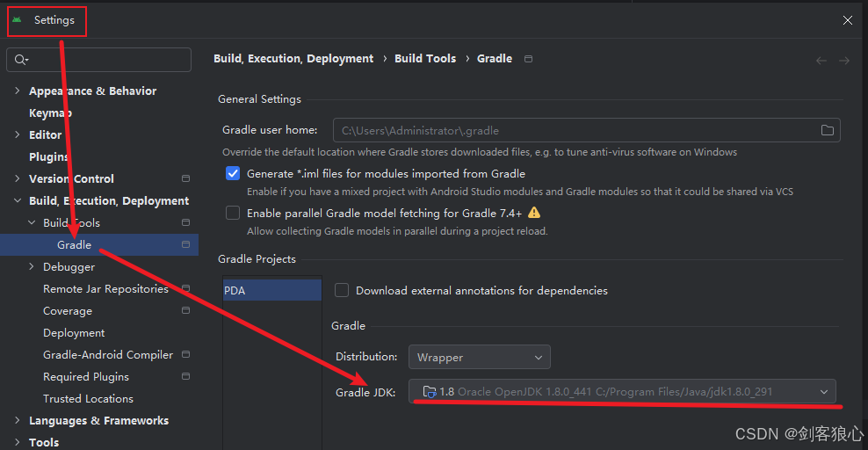Open the Distribution Wrapper dropdown
The image size is (868, 450).
click(480, 357)
